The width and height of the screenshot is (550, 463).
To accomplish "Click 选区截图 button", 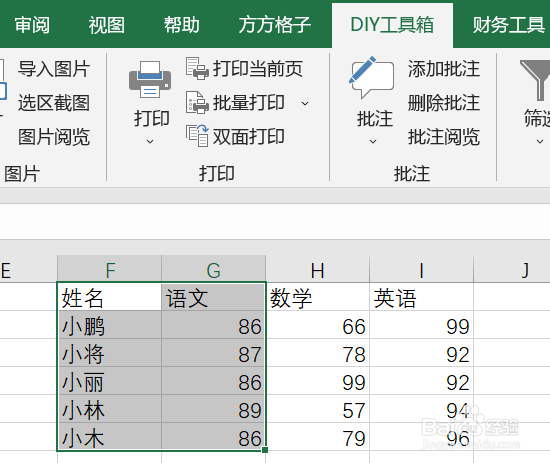I will (x=54, y=103).
